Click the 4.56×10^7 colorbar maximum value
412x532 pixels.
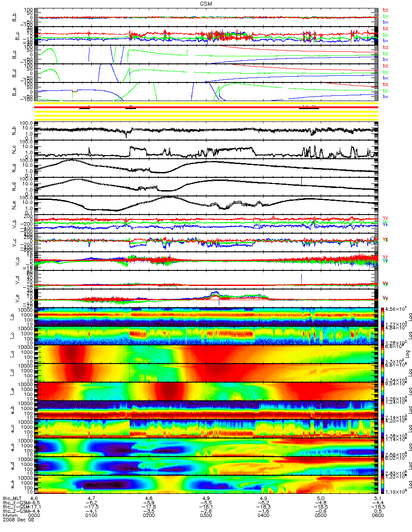396,309
